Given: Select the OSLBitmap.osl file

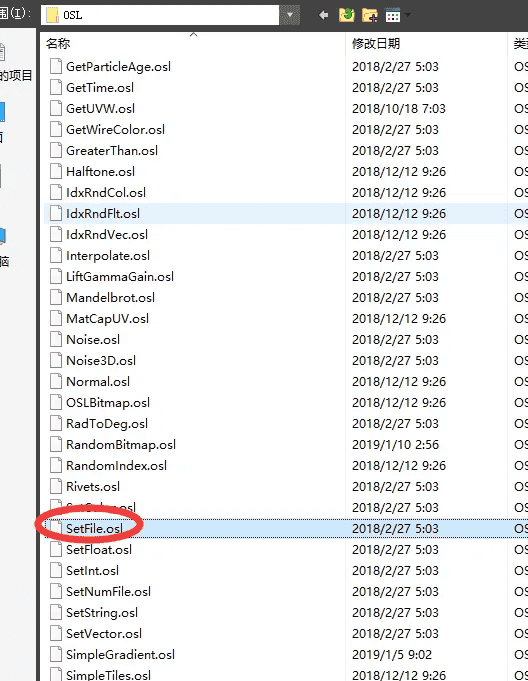Looking at the screenshot, I should click(x=108, y=403).
